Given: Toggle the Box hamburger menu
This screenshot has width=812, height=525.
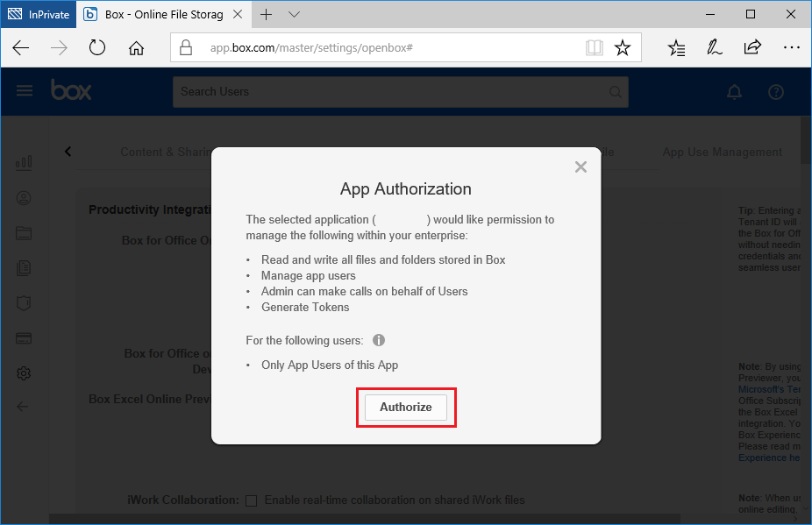Looking at the screenshot, I should pos(25,91).
